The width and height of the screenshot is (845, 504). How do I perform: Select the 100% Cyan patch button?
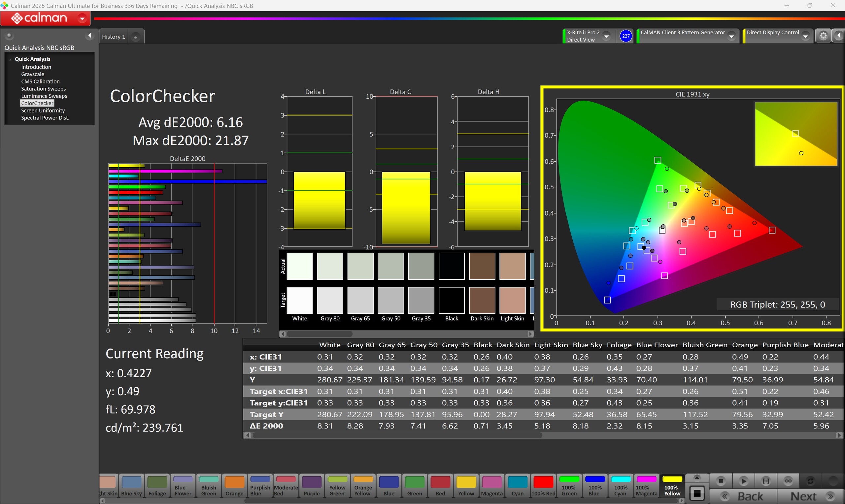click(x=621, y=486)
